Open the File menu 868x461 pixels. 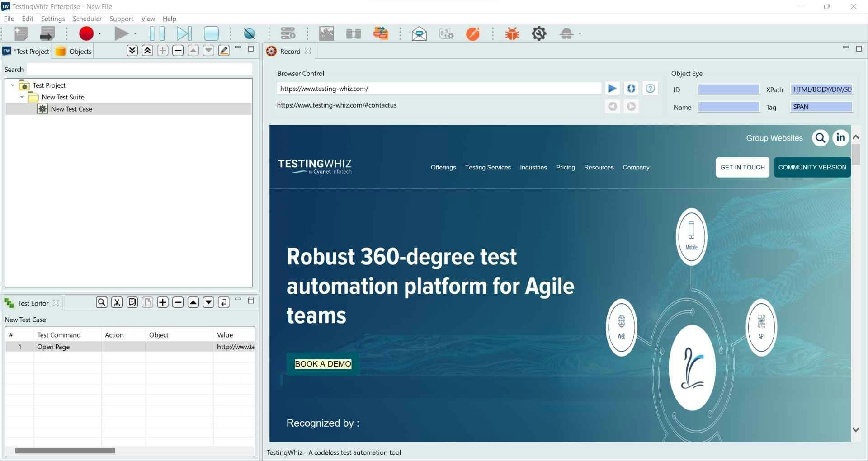(9, 19)
